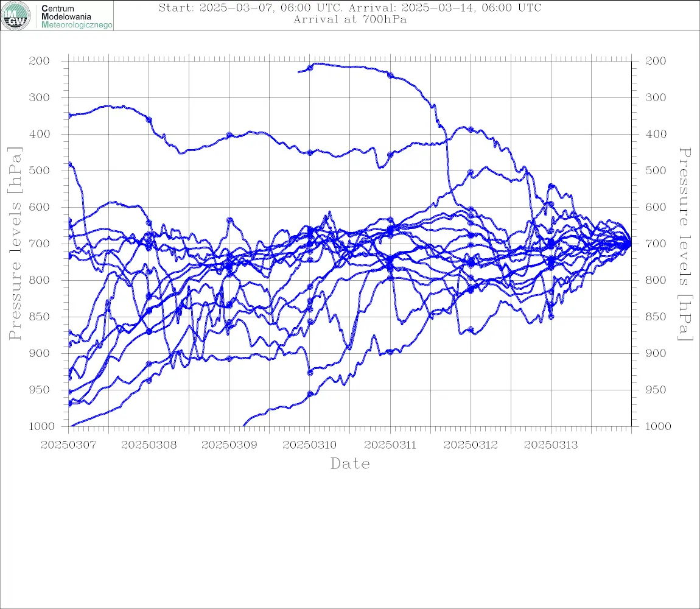Click the left axis 400 label

[40, 134]
